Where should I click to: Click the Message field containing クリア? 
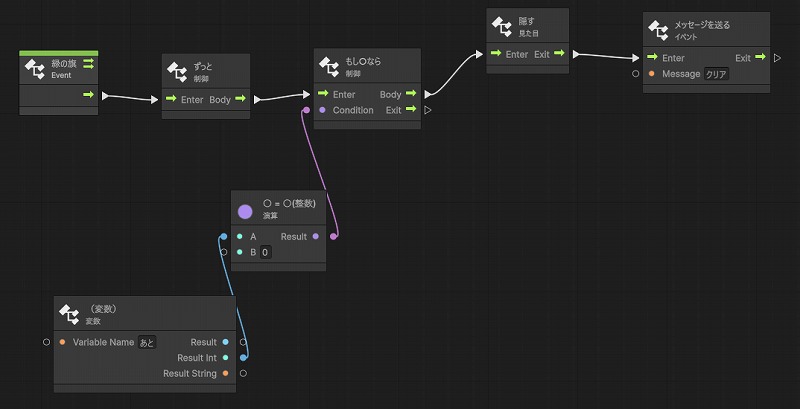(717, 74)
